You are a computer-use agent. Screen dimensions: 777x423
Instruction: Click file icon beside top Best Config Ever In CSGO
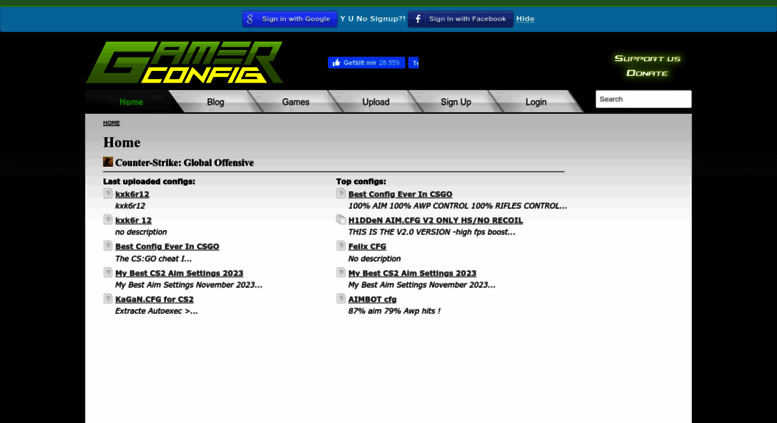[x=341, y=193]
